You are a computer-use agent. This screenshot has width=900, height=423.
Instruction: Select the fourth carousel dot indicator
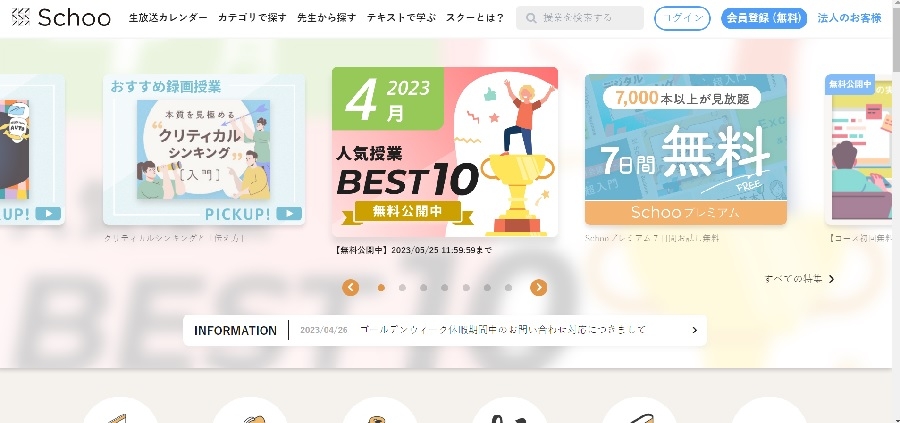pyautogui.click(x=445, y=288)
